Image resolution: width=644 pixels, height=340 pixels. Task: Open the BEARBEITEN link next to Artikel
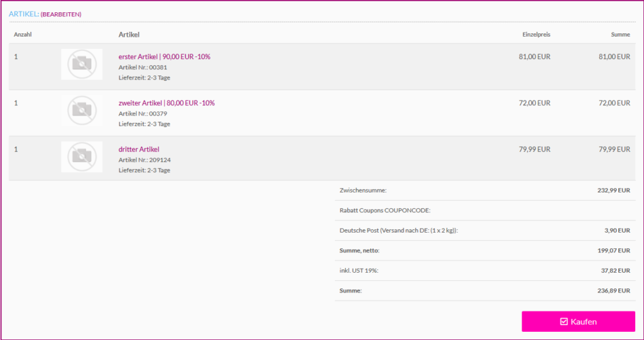pyautogui.click(x=61, y=14)
